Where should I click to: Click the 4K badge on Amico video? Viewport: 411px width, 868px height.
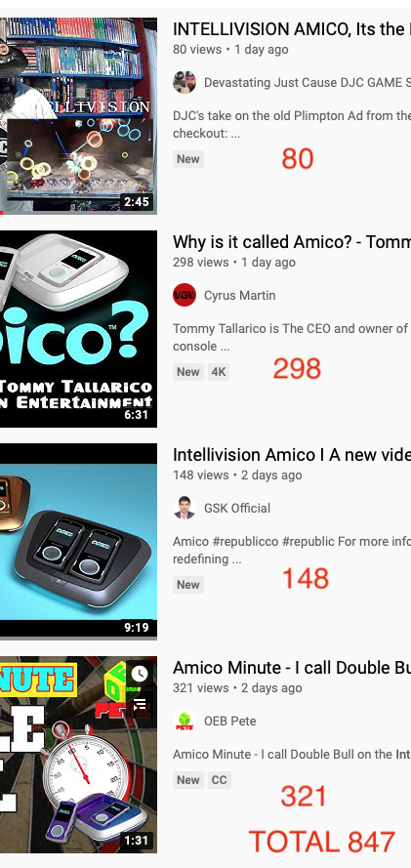tap(219, 372)
